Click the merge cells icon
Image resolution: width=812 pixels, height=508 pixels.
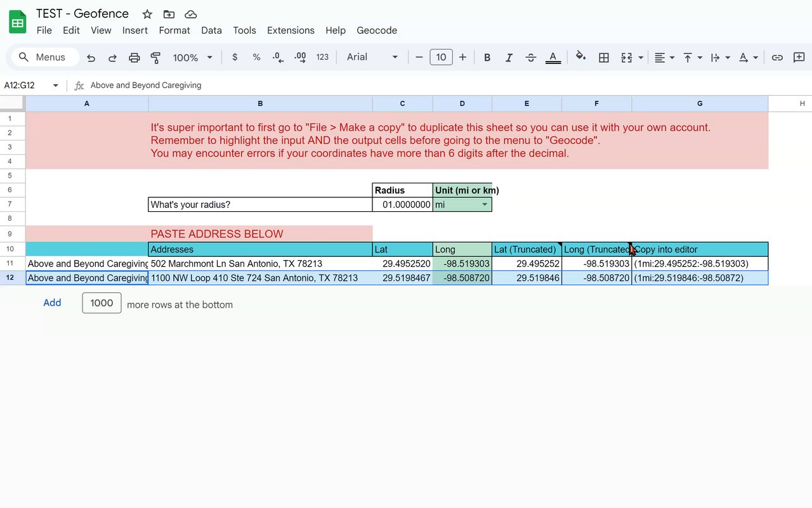(x=627, y=57)
